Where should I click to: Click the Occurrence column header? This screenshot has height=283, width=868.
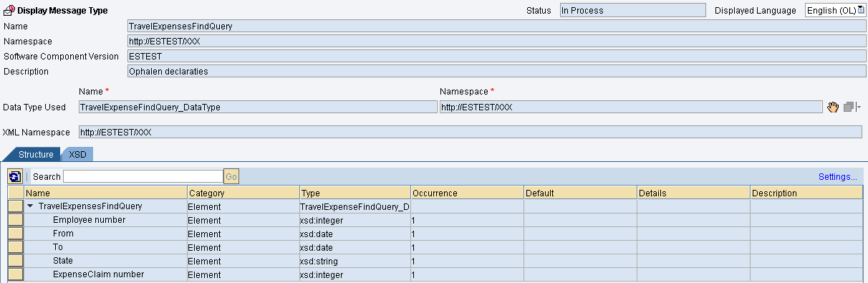click(x=468, y=193)
